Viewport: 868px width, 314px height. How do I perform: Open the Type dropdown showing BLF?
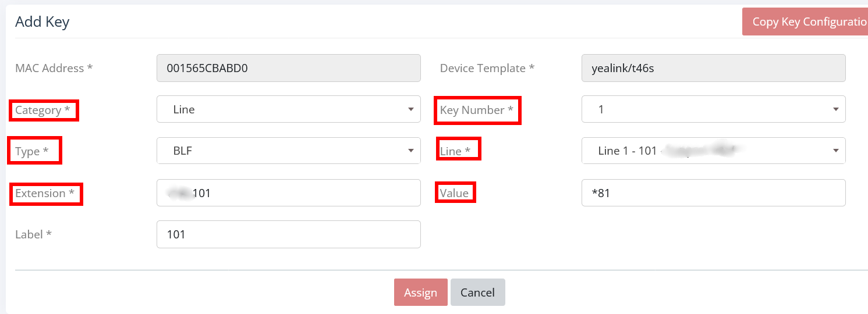288,151
